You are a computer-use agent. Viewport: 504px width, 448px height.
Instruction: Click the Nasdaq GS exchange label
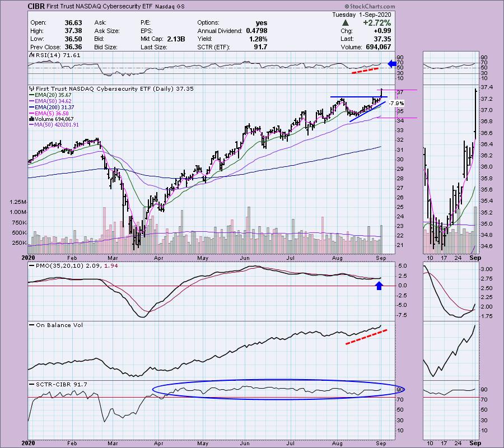point(170,6)
